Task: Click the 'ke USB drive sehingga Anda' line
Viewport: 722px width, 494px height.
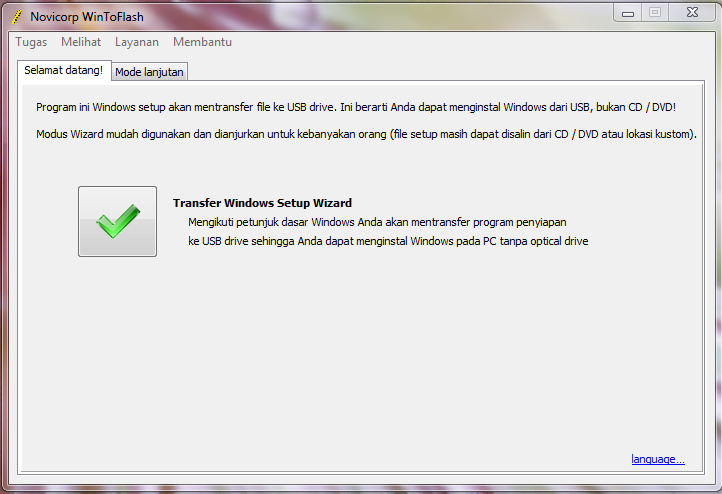Action: click(x=388, y=241)
